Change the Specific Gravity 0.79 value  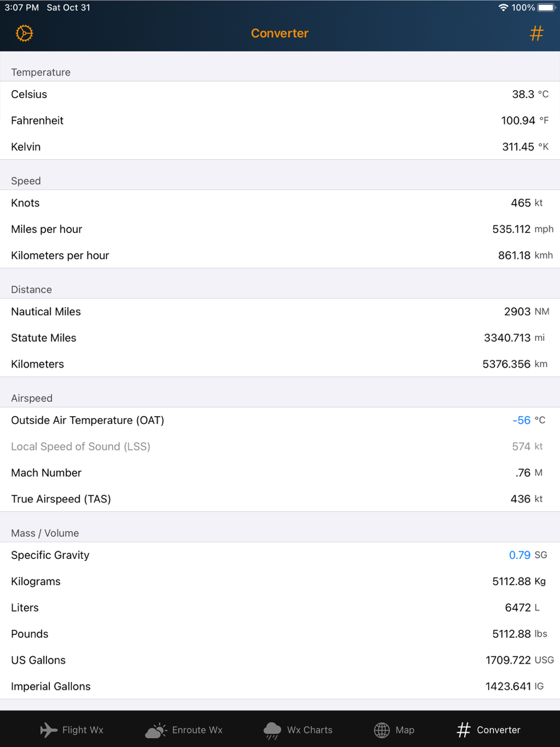(519, 555)
